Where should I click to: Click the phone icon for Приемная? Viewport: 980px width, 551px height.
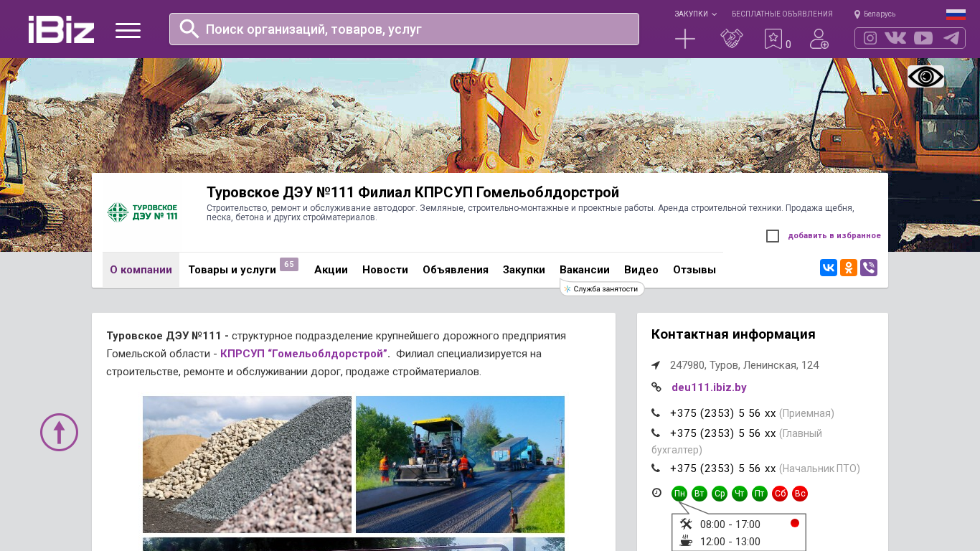(x=656, y=413)
